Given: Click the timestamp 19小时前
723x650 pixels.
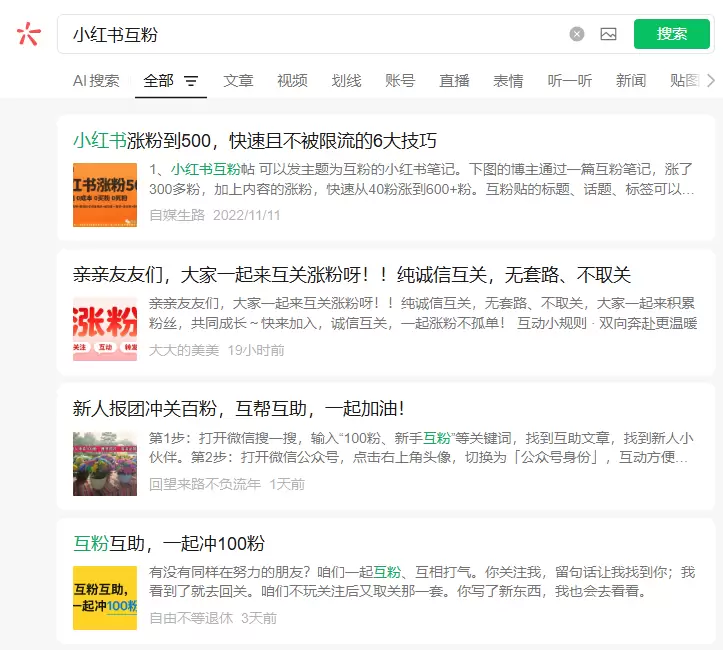Looking at the screenshot, I should click(x=256, y=350).
